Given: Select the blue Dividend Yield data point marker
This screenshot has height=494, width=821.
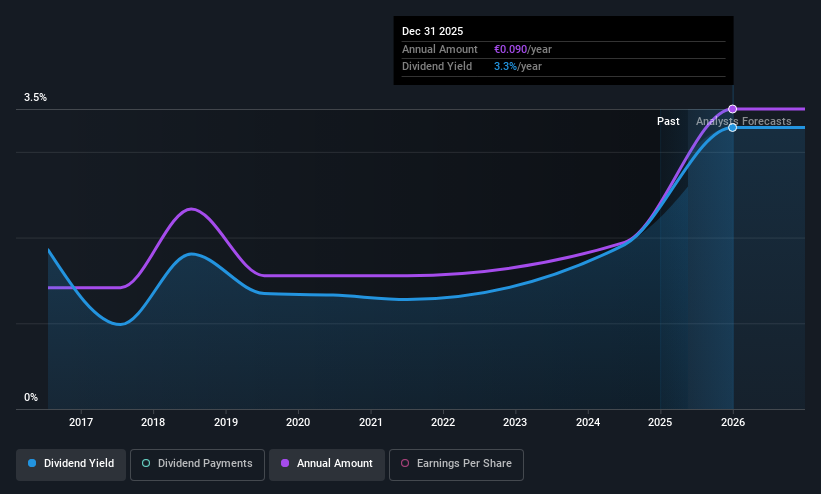Looking at the screenshot, I should (733, 127).
